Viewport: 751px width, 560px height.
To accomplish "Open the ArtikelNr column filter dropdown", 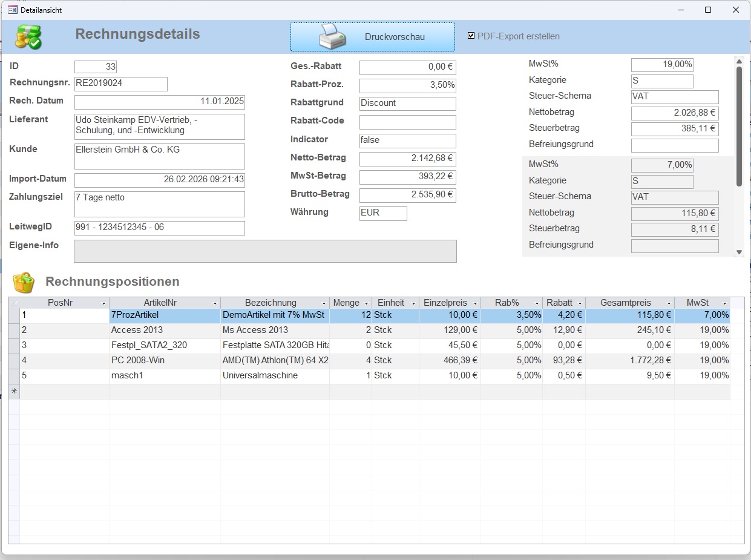I will [215, 303].
